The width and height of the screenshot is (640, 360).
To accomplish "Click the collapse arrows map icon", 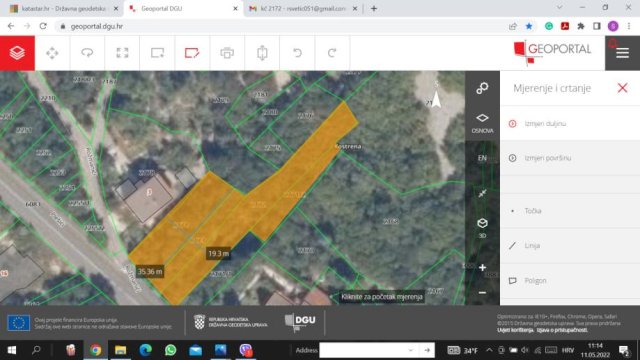I will coord(482,193).
